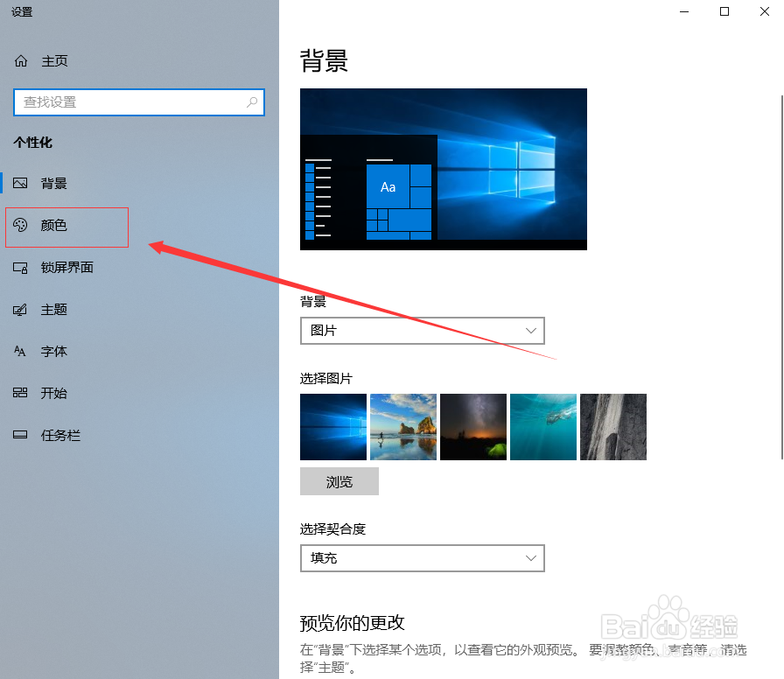Open 颜色 settings via palette icon
Image resolution: width=784 pixels, height=679 pixels.
pos(19,226)
